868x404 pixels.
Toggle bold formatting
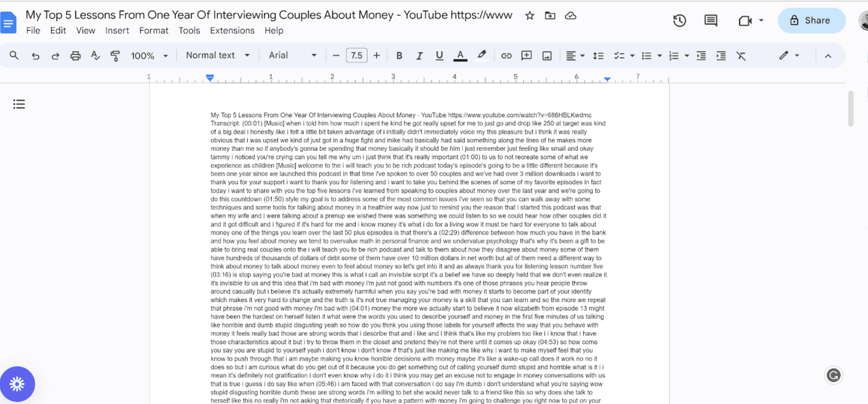[399, 56]
